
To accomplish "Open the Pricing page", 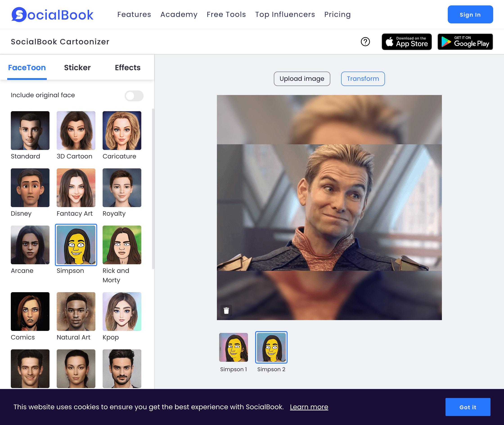I will 337,14.
